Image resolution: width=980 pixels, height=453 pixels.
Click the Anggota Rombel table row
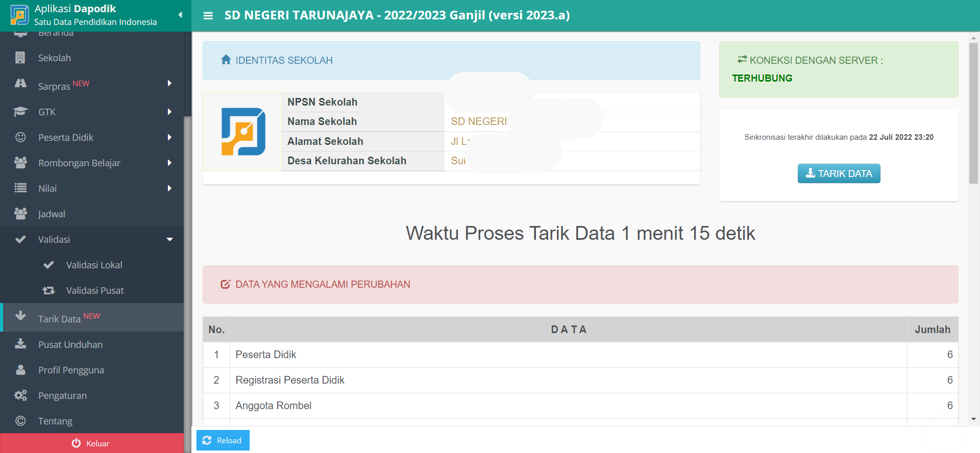coord(580,406)
